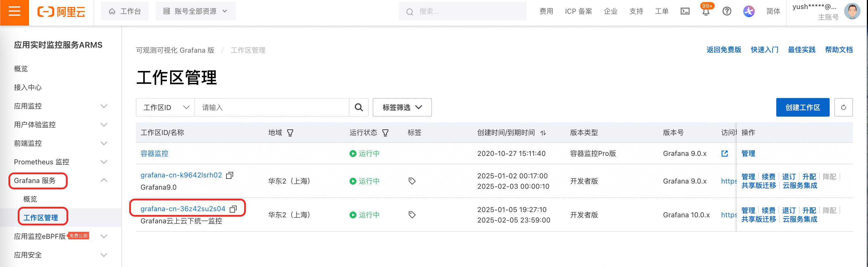Filter workspaces by 地域 column
868x267 pixels.
pos(290,133)
